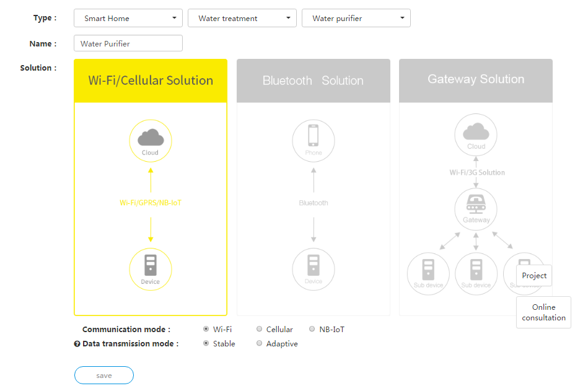Select the Bluetooth Solution panel
Viewport: 588px width, 391px height.
tap(313, 81)
